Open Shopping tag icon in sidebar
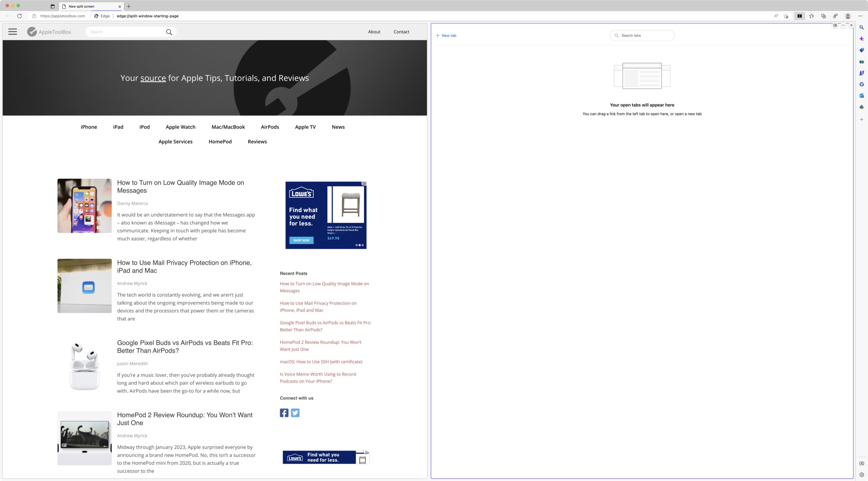 [862, 50]
